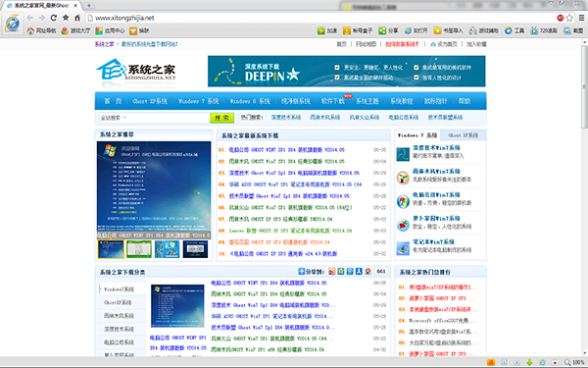Viewport: 588px width, 368px height.
Task: Open the large recommended Windows 7 screenshot
Action: 154,190
